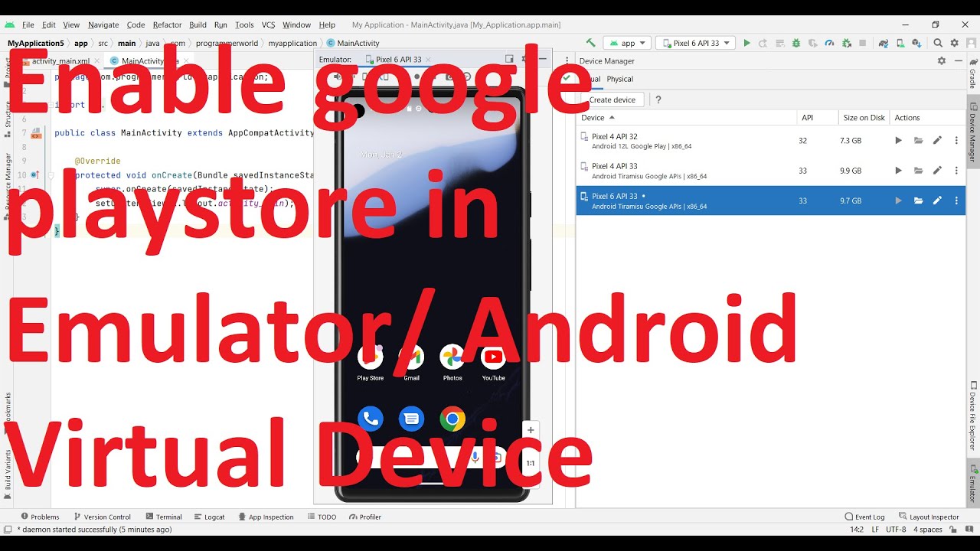
Task: Open the File menu
Action: coord(28,24)
